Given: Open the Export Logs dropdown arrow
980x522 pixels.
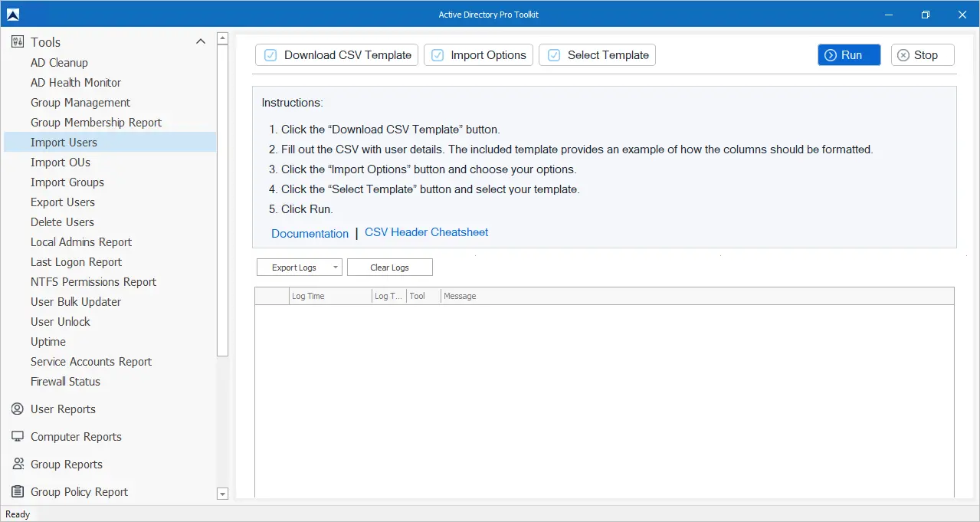Looking at the screenshot, I should coord(336,268).
